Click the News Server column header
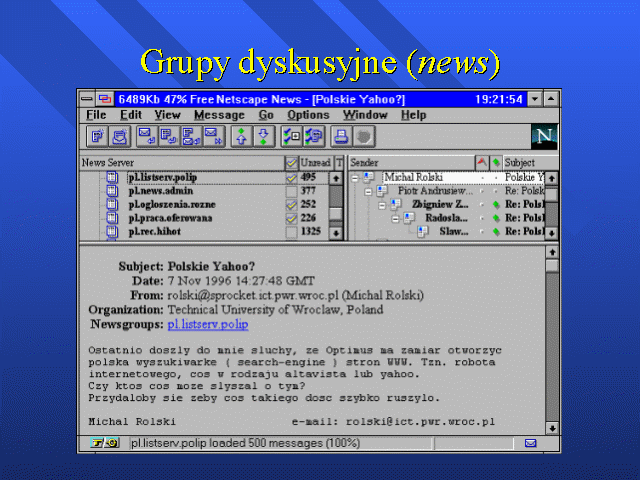The width and height of the screenshot is (640, 480). 182,163
